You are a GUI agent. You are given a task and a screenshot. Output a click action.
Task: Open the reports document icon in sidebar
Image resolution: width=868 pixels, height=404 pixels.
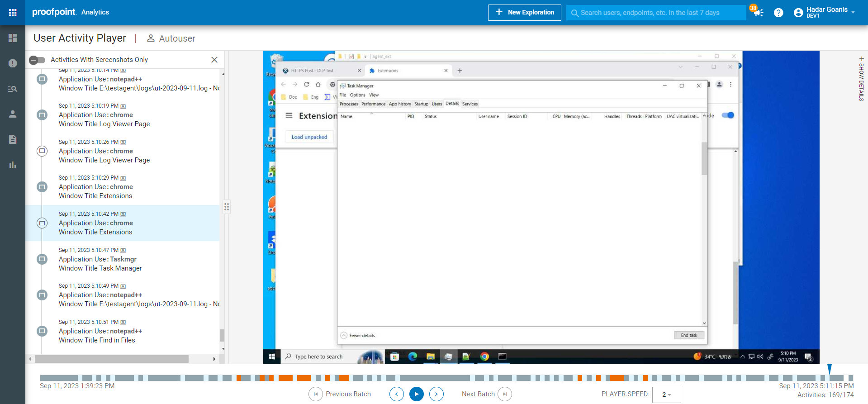[x=13, y=139]
